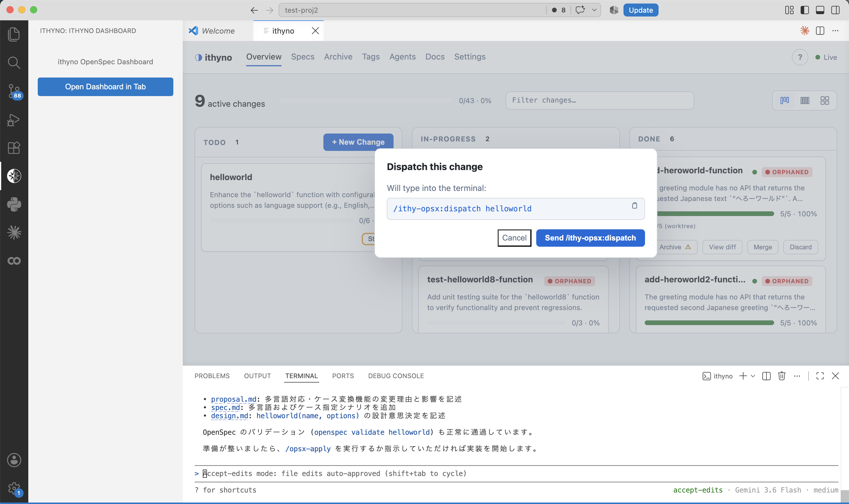The image size is (849, 504).
Task: Open the CO activity bar view
Action: point(14,261)
